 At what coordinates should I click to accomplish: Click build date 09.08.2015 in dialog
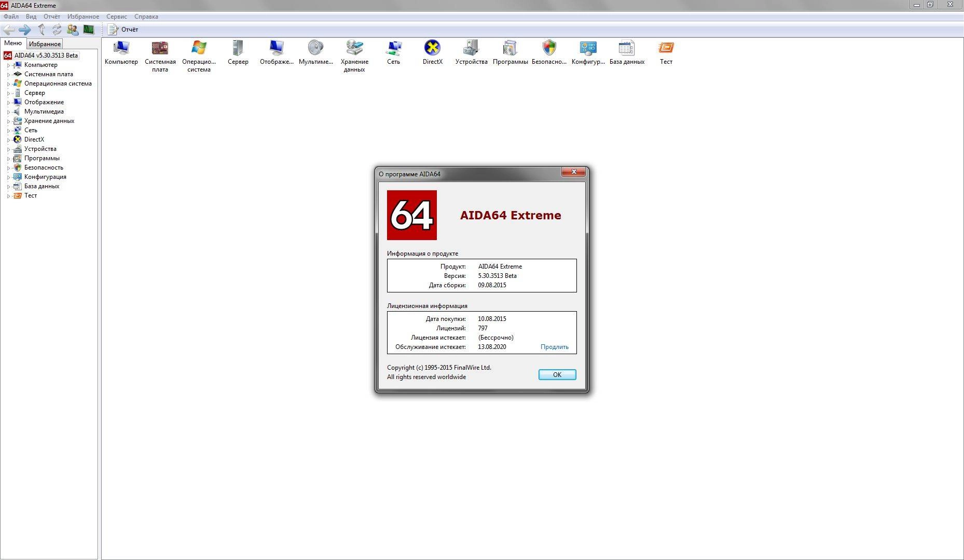click(x=492, y=285)
